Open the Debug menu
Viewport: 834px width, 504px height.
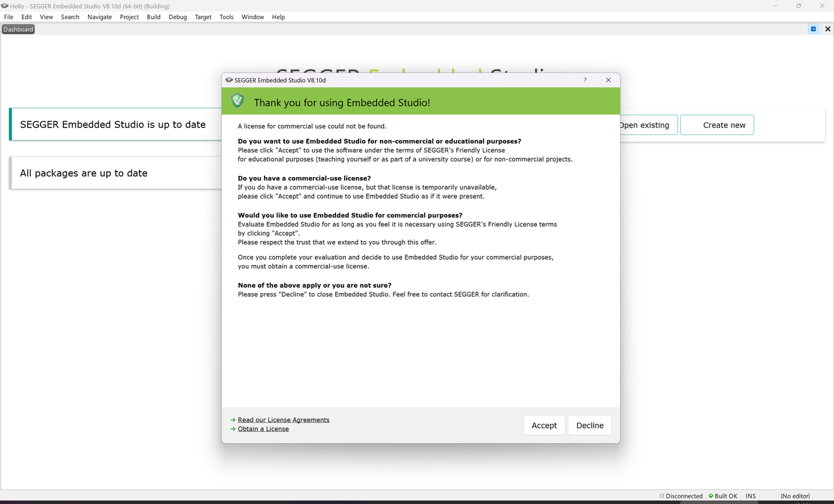[x=177, y=17]
